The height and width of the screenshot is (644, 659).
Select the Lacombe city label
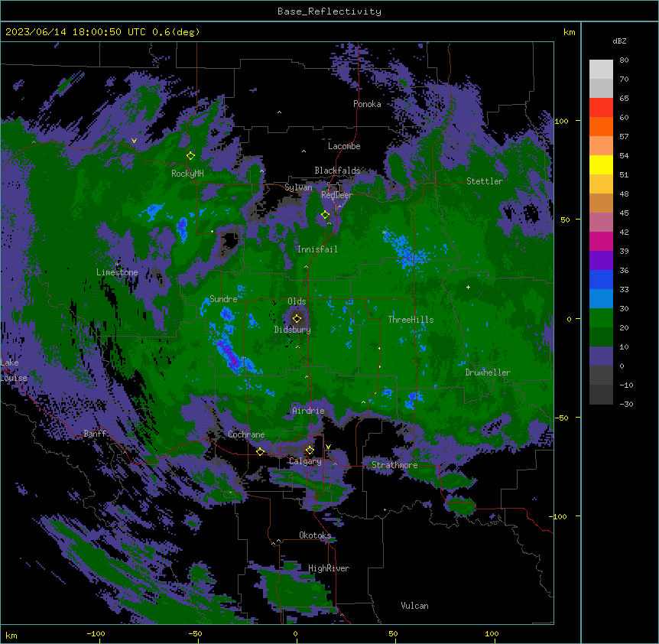point(344,146)
